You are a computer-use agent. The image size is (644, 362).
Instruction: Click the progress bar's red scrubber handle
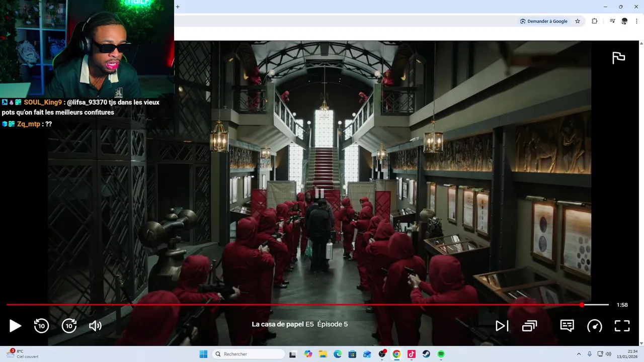tap(582, 305)
